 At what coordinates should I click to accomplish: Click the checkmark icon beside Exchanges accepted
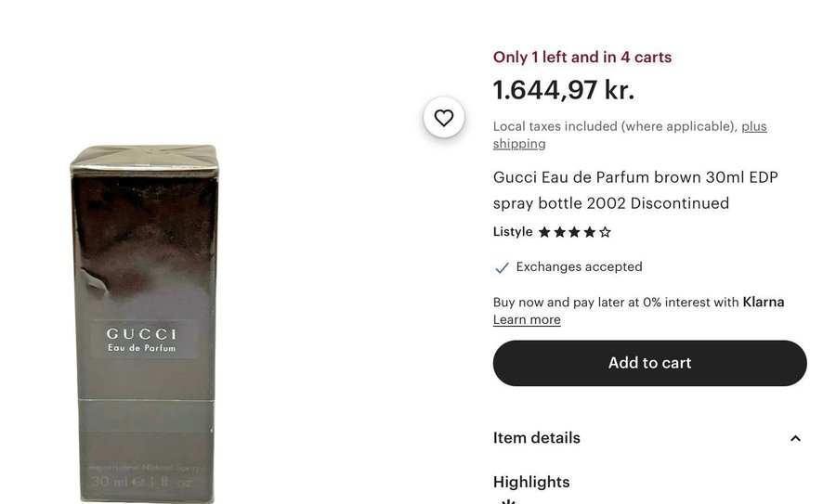pos(502,267)
